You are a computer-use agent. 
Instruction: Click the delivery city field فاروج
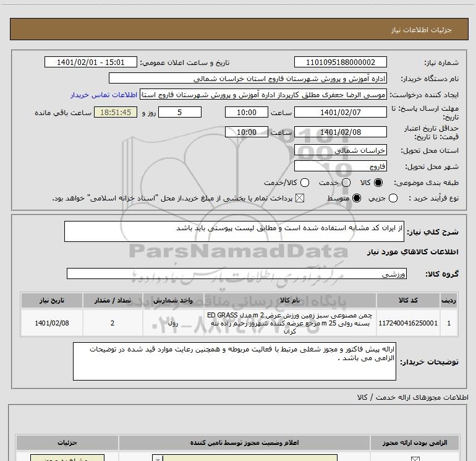point(340,166)
